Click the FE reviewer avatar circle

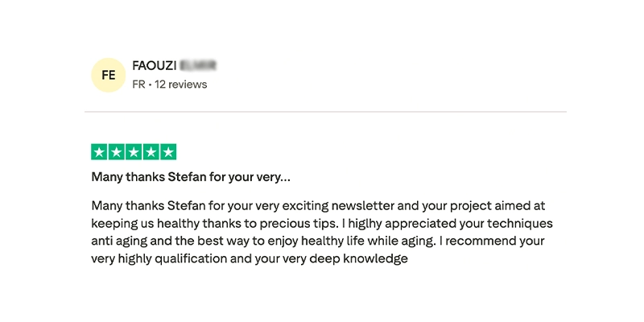coord(109,75)
